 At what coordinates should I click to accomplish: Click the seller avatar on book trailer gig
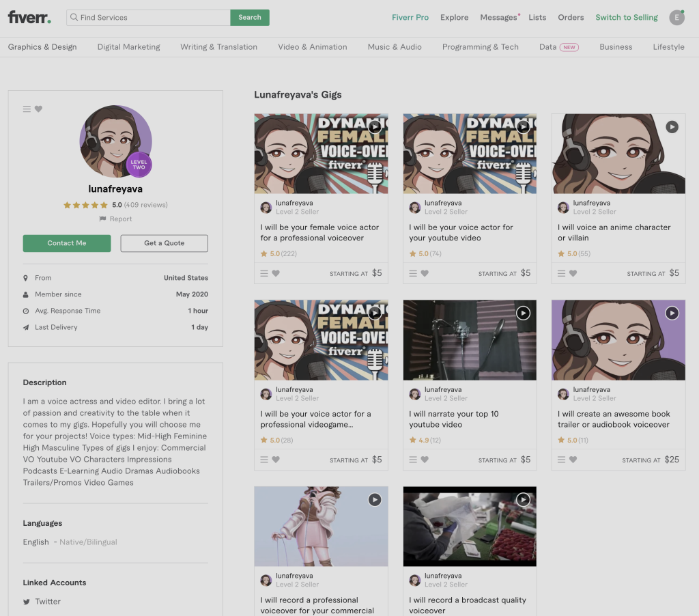coord(563,394)
